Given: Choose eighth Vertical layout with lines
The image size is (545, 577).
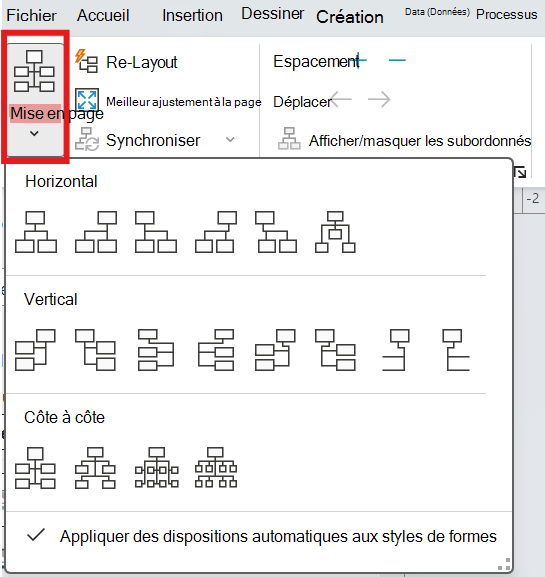Looking at the screenshot, I should pos(456,350).
